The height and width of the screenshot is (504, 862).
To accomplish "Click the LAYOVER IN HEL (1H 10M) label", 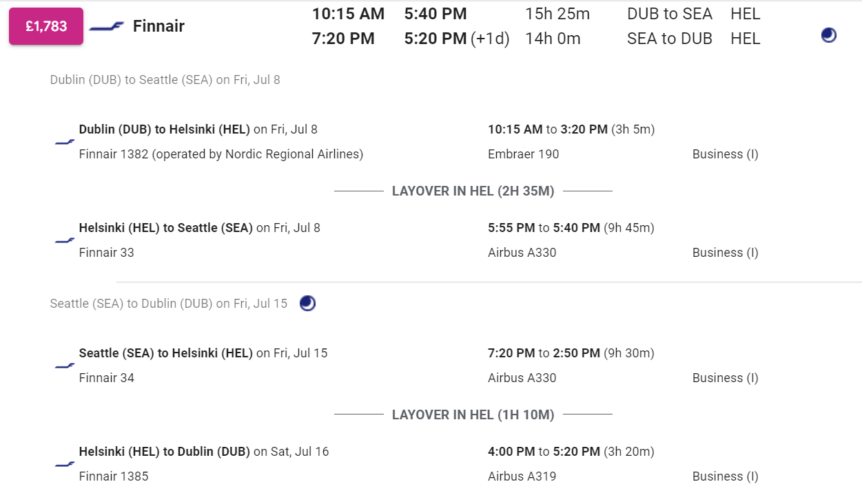I will click(x=473, y=415).
